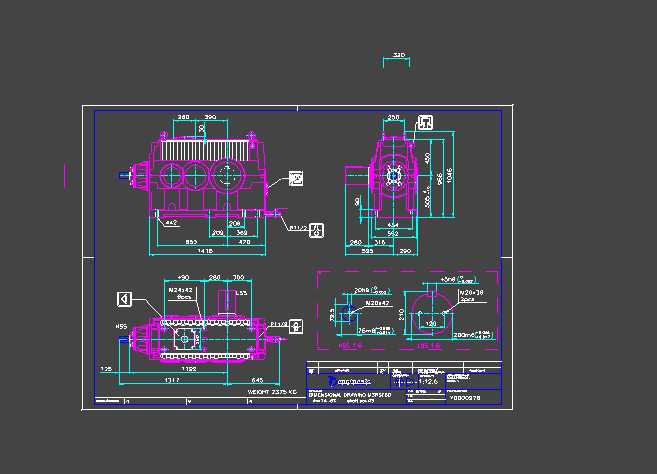This screenshot has height=474, width=657.
Task: Select the 250 dimension above the side view
Action: coord(393,117)
